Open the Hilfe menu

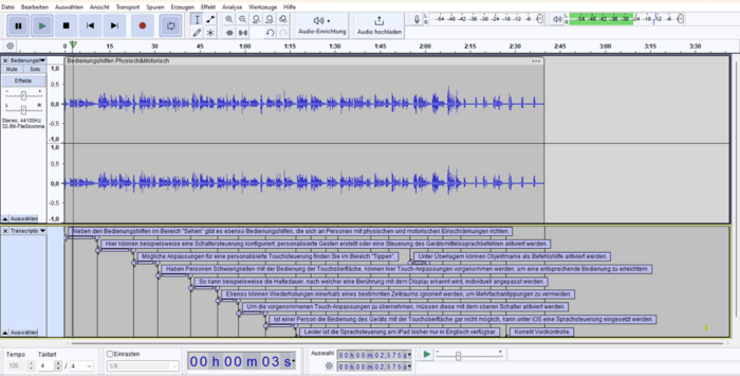click(290, 7)
